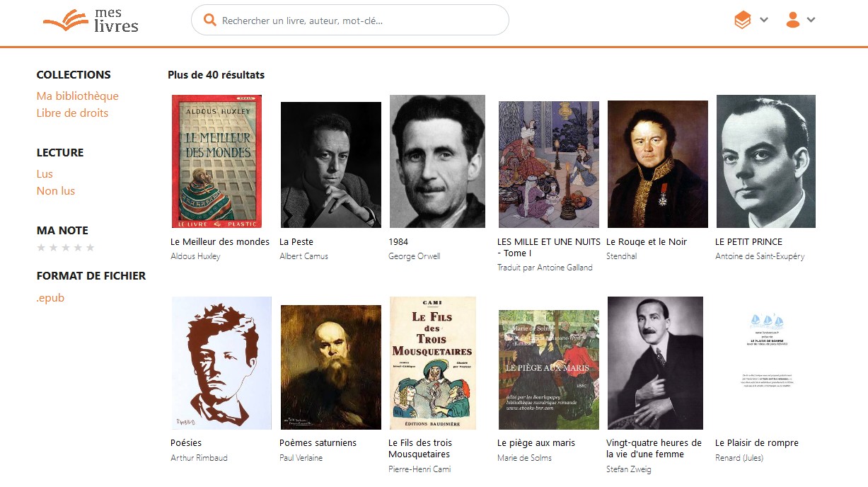Open Le Fils des Trois Mousquetaires cover
The height and width of the screenshot is (487, 868).
point(433,363)
